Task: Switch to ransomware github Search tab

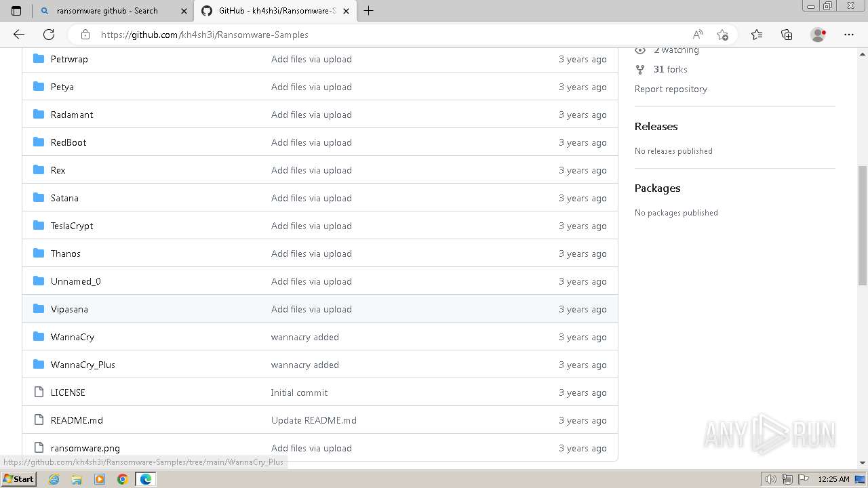Action: (x=113, y=11)
